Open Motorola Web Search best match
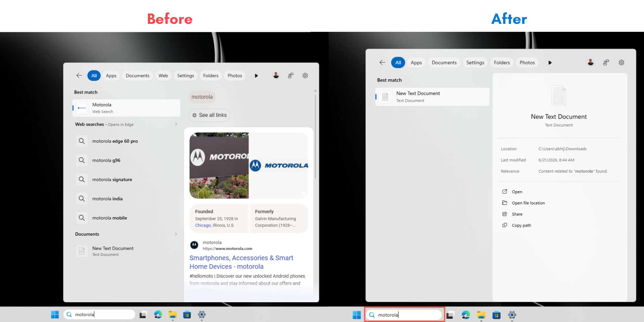The width and height of the screenshot is (644, 322). (x=126, y=108)
